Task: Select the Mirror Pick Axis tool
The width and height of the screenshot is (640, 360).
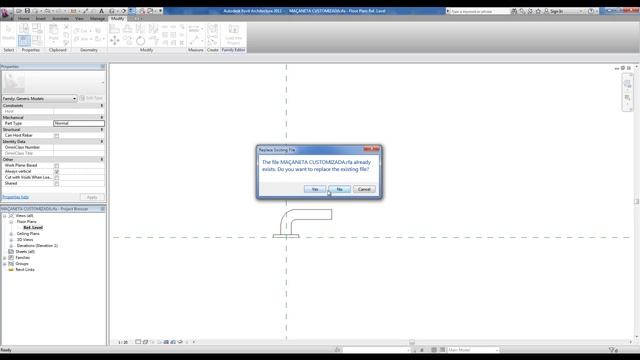Action: tap(140, 29)
